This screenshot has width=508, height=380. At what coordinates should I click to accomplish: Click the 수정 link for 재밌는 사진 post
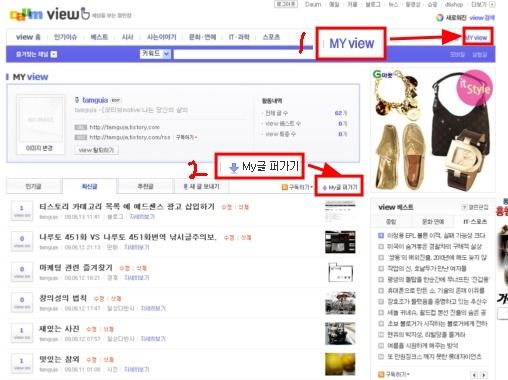(91, 329)
